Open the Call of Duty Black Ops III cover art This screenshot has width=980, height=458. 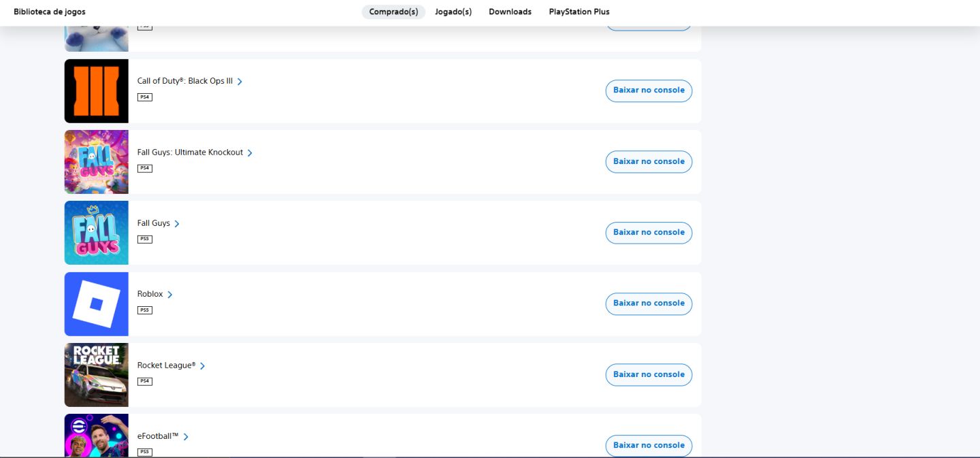(x=97, y=91)
